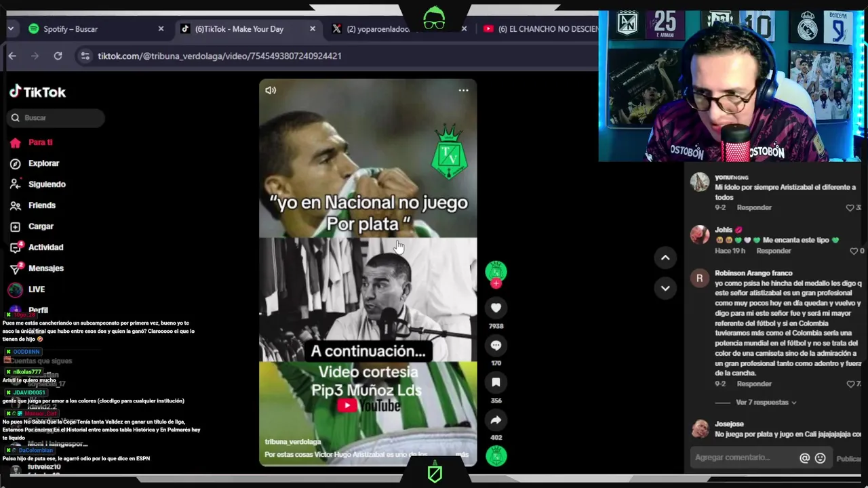Expand Ver 7 respuestas
Screen dimensions: 868x488
click(x=766, y=403)
